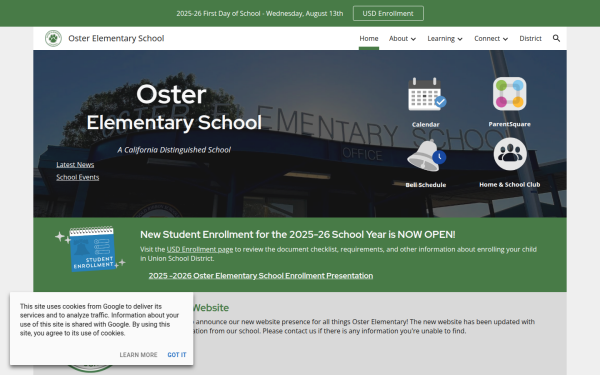The image size is (600, 375).
Task: Open the ParentSquare icon
Action: coord(509,94)
